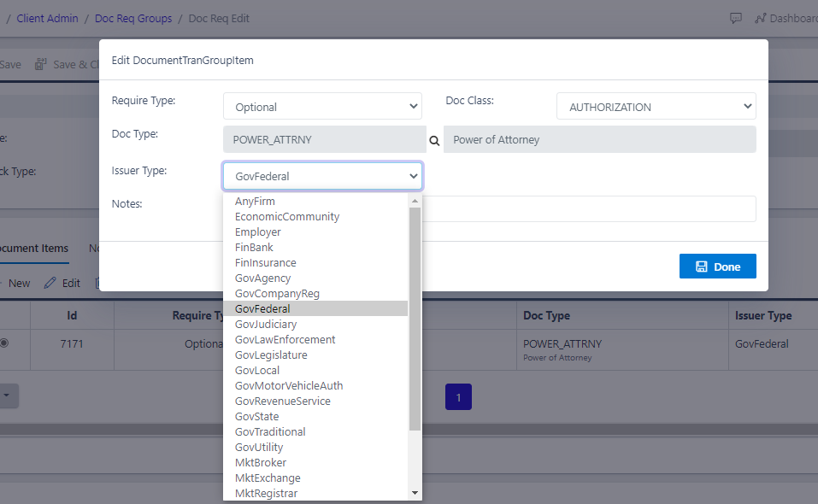This screenshot has height=504, width=818.
Task: Open the Require Type dropdown
Action: click(x=322, y=106)
